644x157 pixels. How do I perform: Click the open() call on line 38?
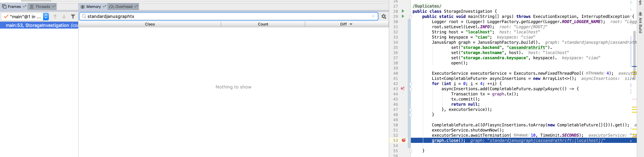(459, 63)
